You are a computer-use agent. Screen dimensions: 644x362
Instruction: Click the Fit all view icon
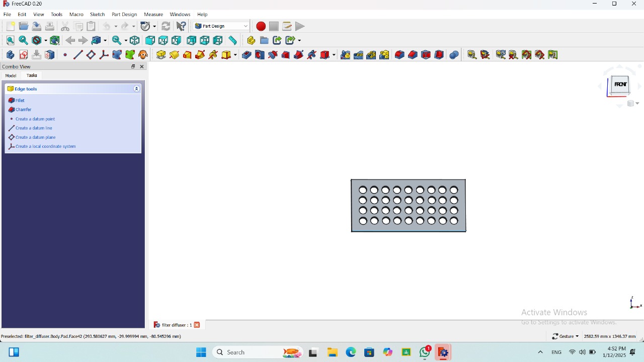pyautogui.click(x=10, y=40)
